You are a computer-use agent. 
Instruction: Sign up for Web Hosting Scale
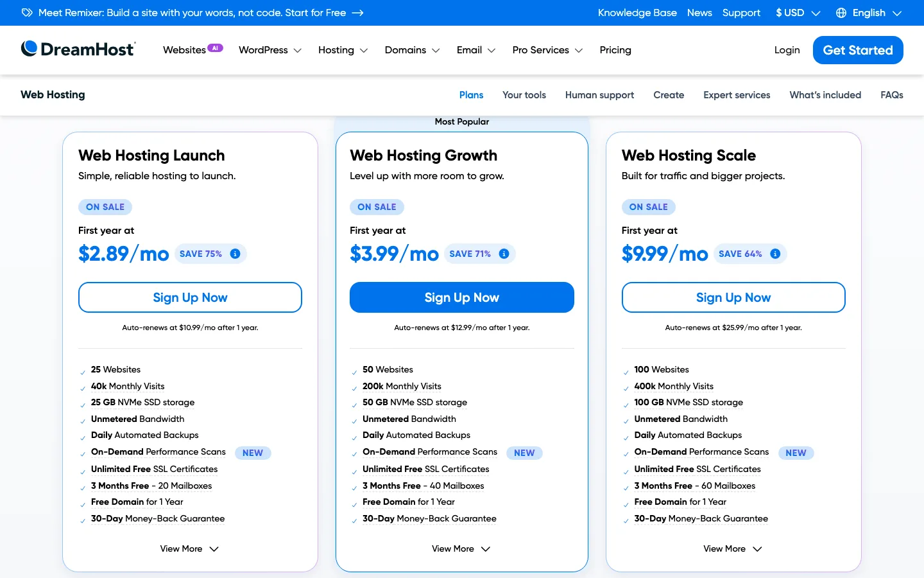[x=733, y=297]
